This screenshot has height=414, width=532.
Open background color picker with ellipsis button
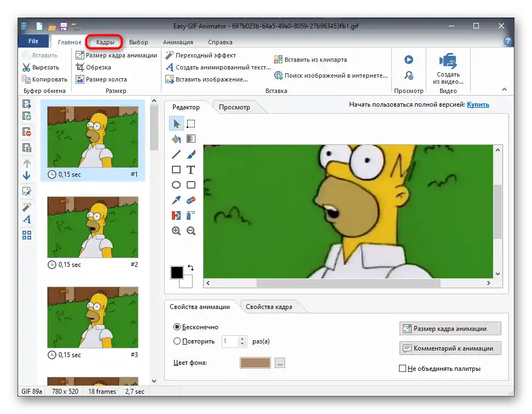click(x=280, y=363)
